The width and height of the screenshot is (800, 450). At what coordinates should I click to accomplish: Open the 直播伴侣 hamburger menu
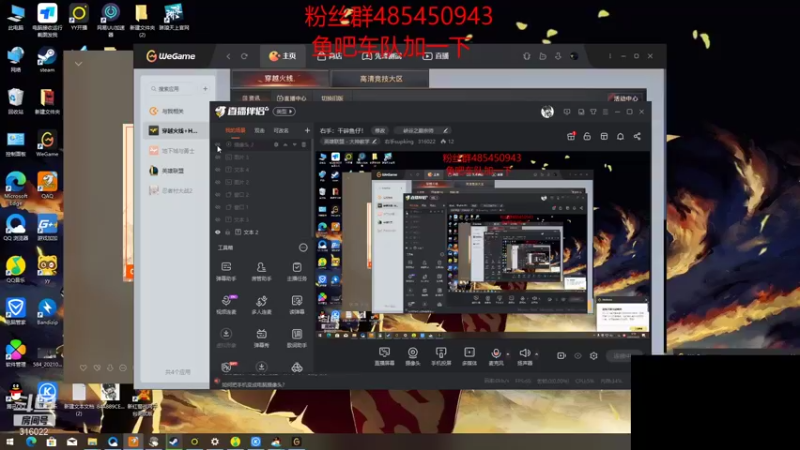point(606,112)
